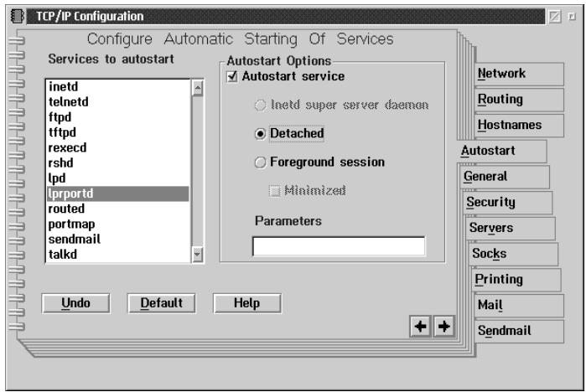Click the Help button
Image resolution: width=586 pixels, height=392 pixels.
[x=247, y=303]
